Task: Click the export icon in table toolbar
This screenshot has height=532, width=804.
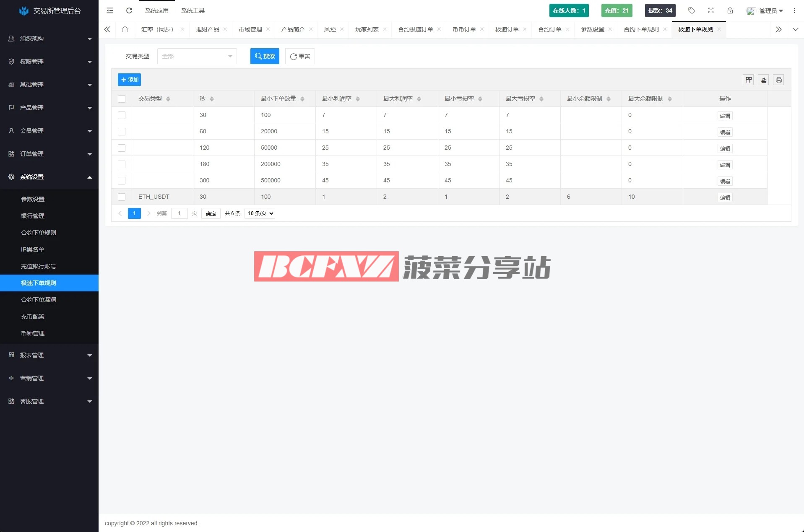Action: (x=764, y=80)
